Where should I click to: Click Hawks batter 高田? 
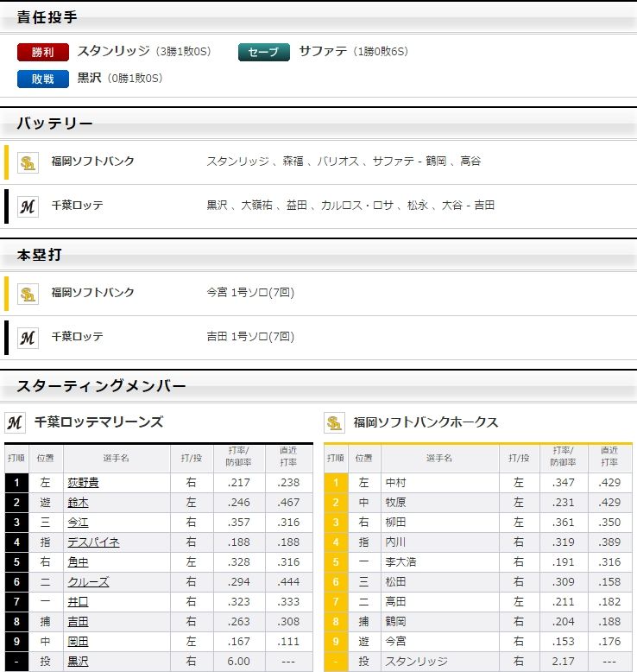pyautogui.click(x=395, y=602)
